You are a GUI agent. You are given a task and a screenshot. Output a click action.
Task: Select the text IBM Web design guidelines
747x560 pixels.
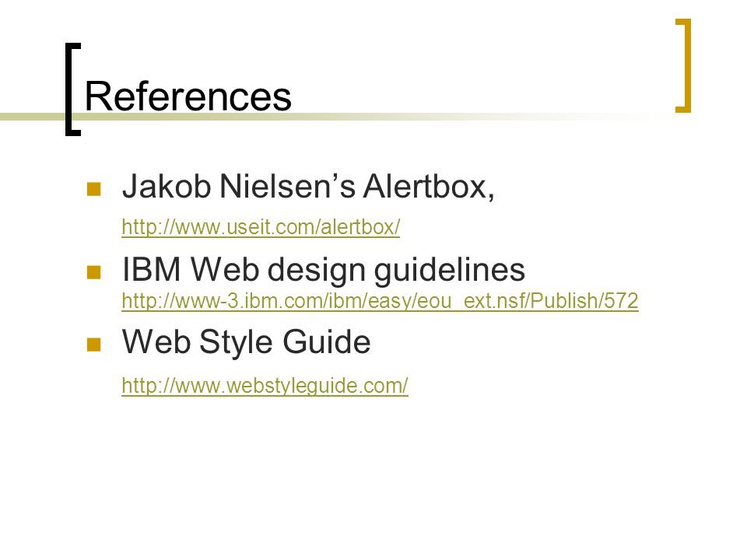click(x=324, y=270)
